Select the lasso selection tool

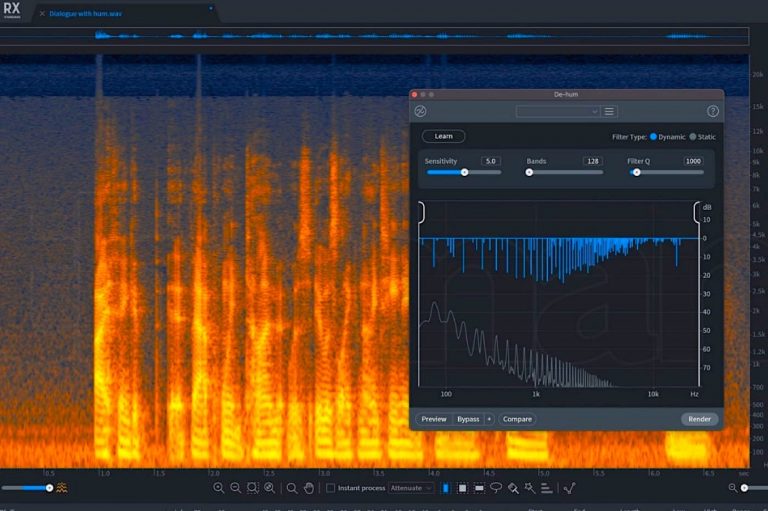[x=495, y=488]
